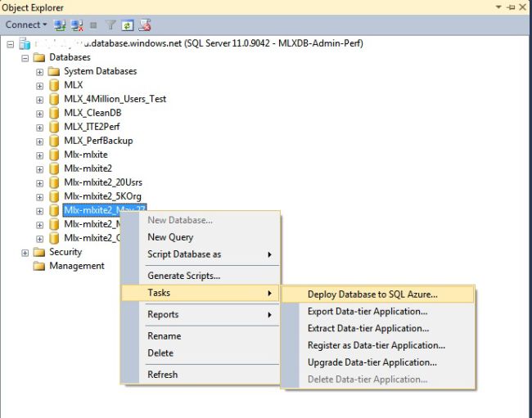Expand the Mlx-mlxite2_5KOrg database node
Screen dimensions: 532x418
pyautogui.click(x=40, y=197)
